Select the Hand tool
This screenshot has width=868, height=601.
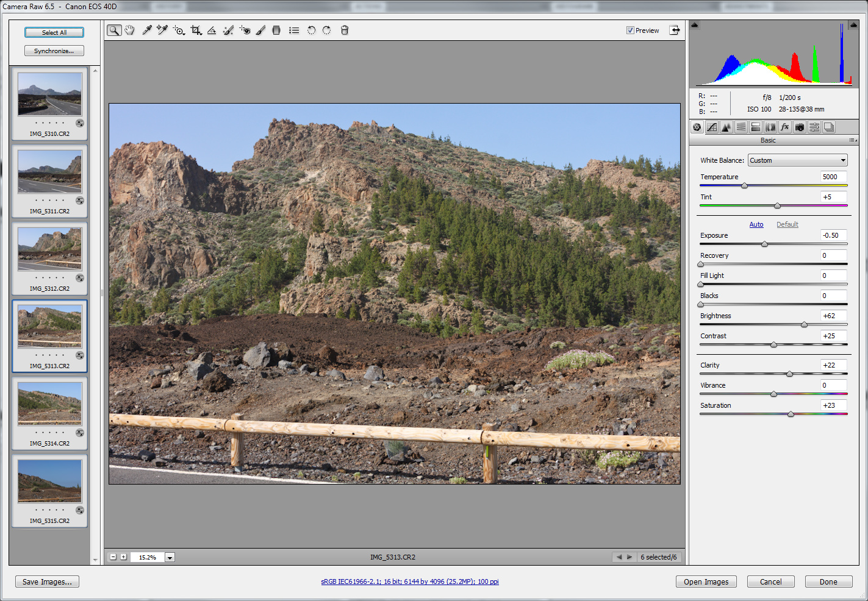pyautogui.click(x=129, y=30)
